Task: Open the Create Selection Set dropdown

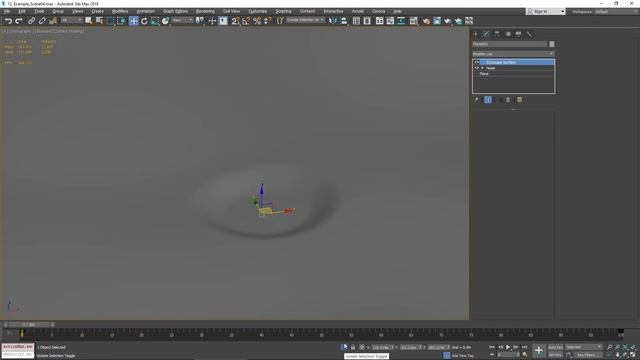Action: 305,20
